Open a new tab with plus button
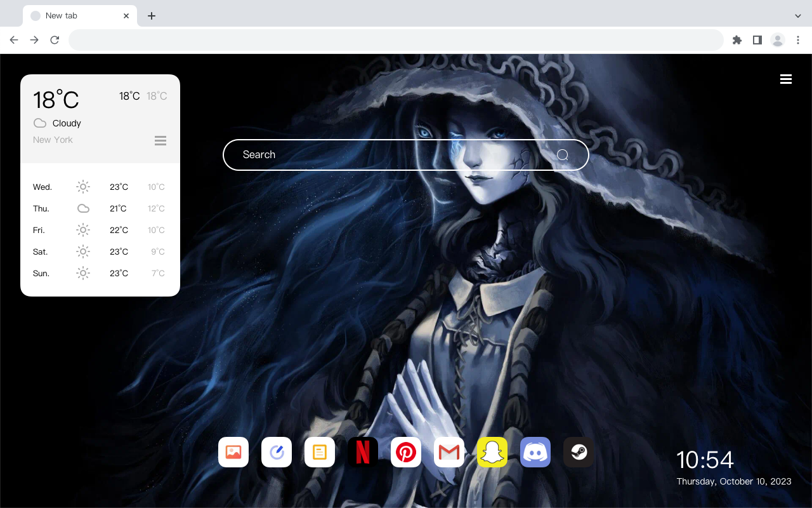 click(151, 16)
